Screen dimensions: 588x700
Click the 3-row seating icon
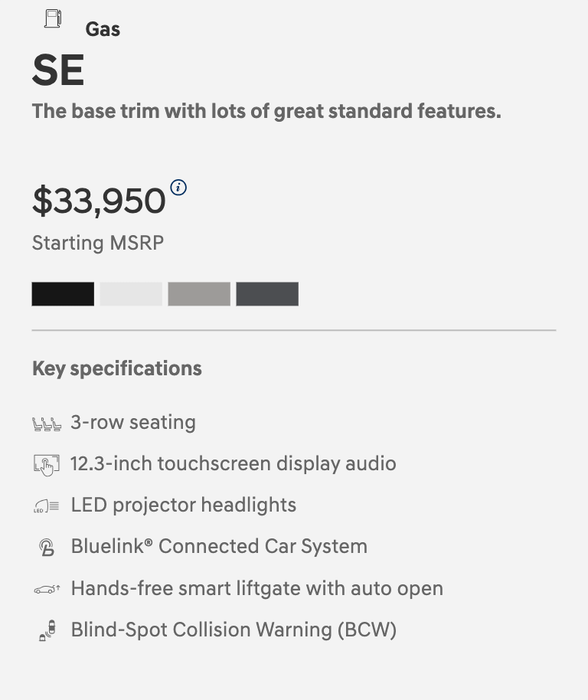46,424
